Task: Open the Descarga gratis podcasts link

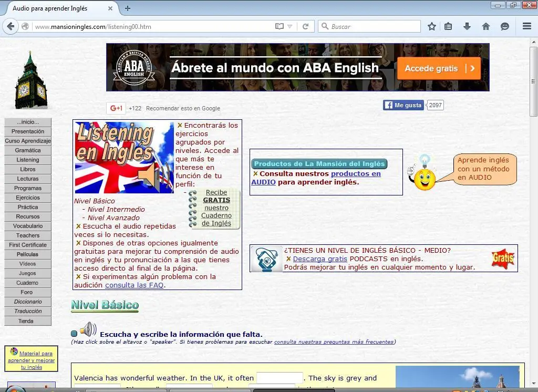Action: point(320,259)
